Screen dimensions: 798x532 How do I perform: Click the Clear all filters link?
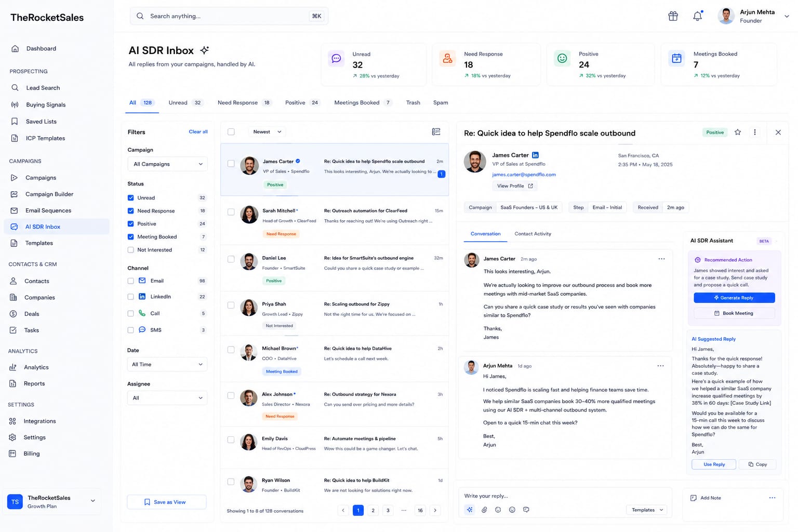pos(198,132)
